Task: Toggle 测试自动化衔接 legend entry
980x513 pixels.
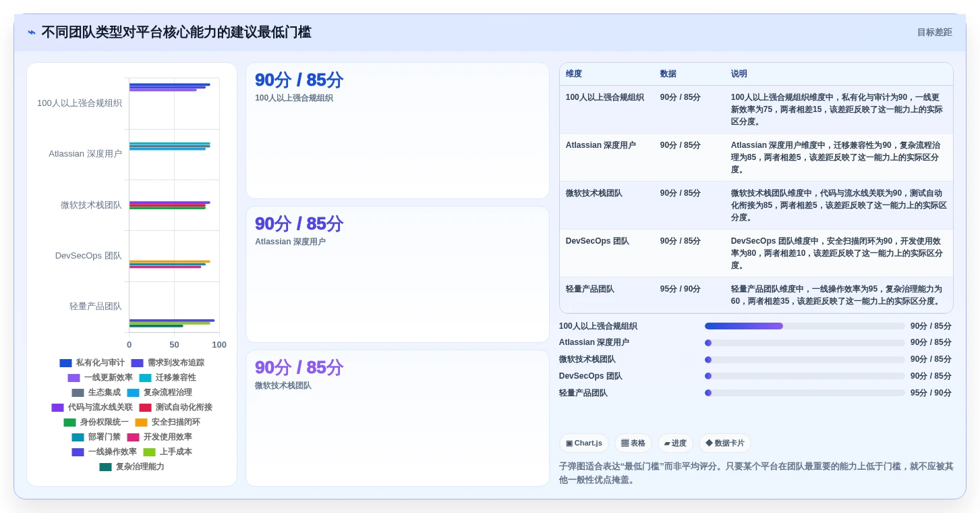Action: click(x=176, y=408)
